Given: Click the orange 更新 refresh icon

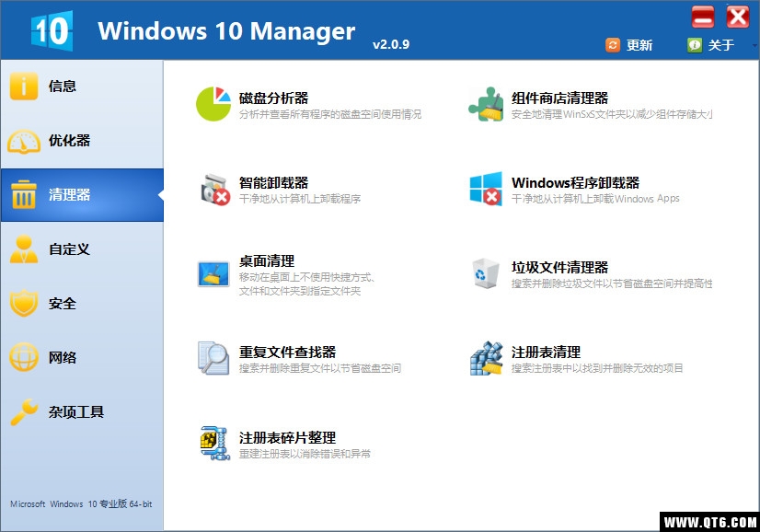Looking at the screenshot, I should click(613, 45).
